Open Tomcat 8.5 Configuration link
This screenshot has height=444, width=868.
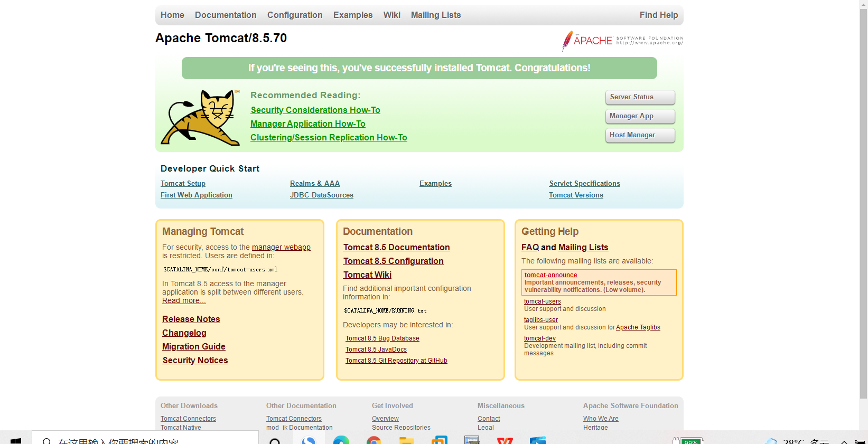[394, 261]
